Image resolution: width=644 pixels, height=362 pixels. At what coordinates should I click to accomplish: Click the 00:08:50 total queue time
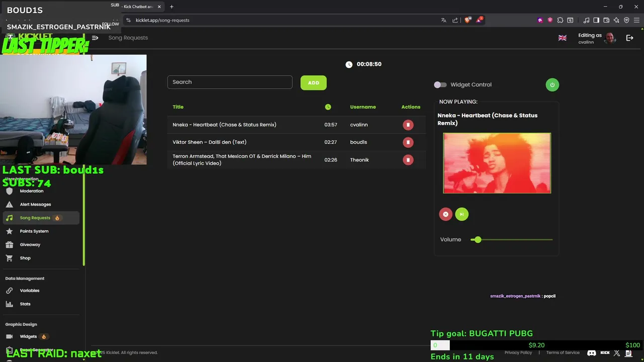point(369,64)
